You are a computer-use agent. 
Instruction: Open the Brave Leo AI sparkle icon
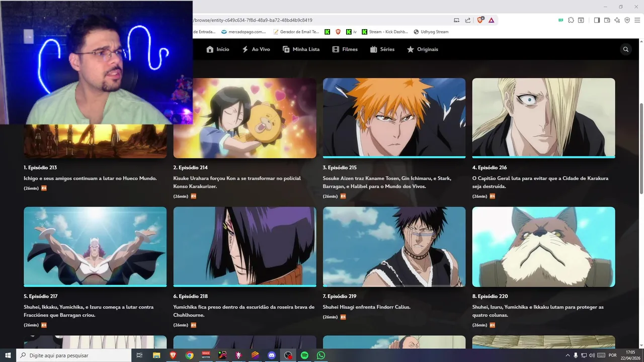coord(617,20)
